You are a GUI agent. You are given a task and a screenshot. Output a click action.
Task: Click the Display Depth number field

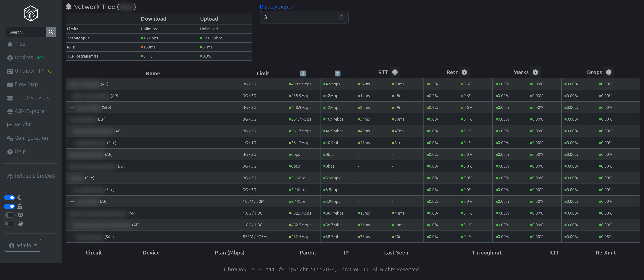[x=298, y=17]
